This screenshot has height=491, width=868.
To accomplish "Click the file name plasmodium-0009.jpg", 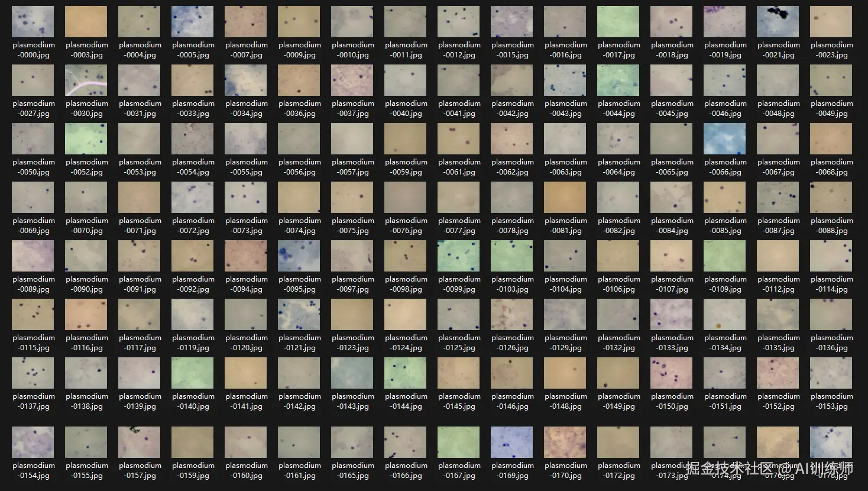I will (300, 50).
